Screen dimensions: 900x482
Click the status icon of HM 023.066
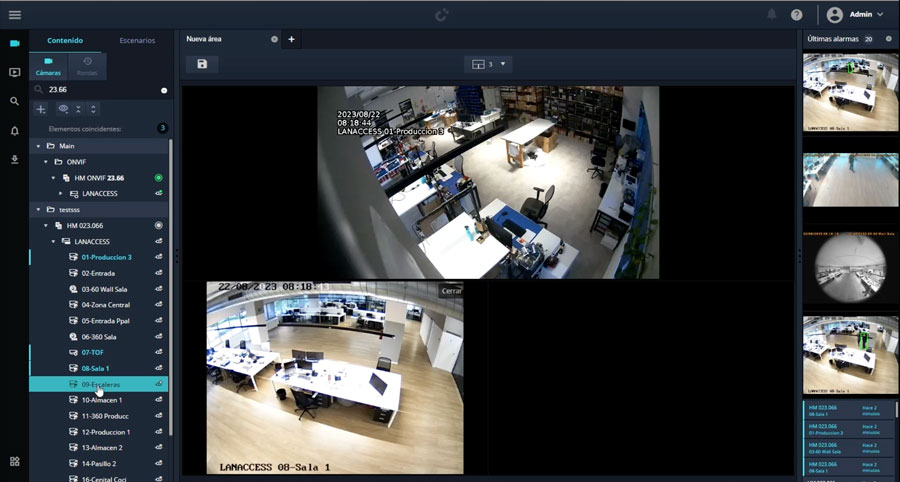click(x=159, y=226)
